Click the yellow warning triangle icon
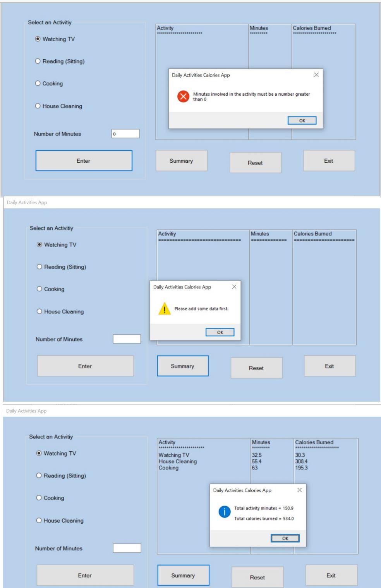Screen dimensions: 381x588 point(165,309)
